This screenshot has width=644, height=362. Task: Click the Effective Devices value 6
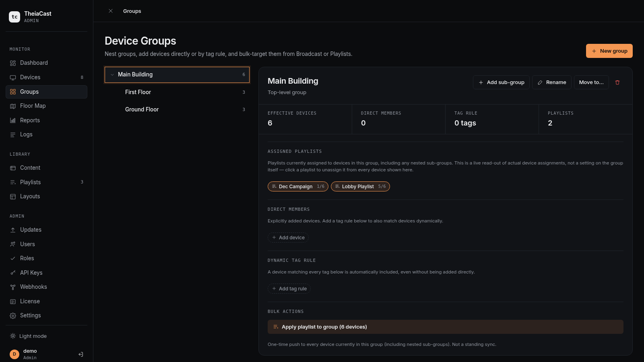pos(270,123)
